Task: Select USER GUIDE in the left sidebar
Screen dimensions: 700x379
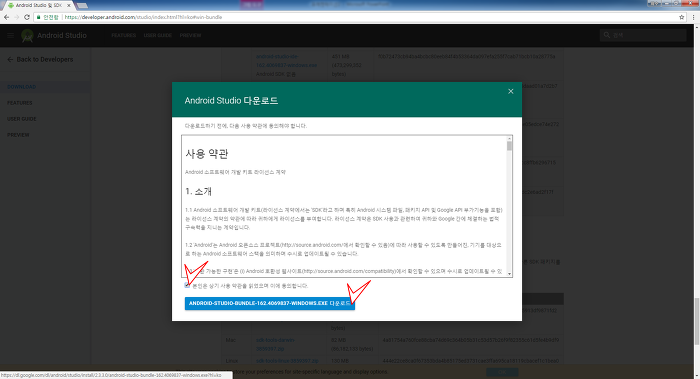Action: coord(21,119)
